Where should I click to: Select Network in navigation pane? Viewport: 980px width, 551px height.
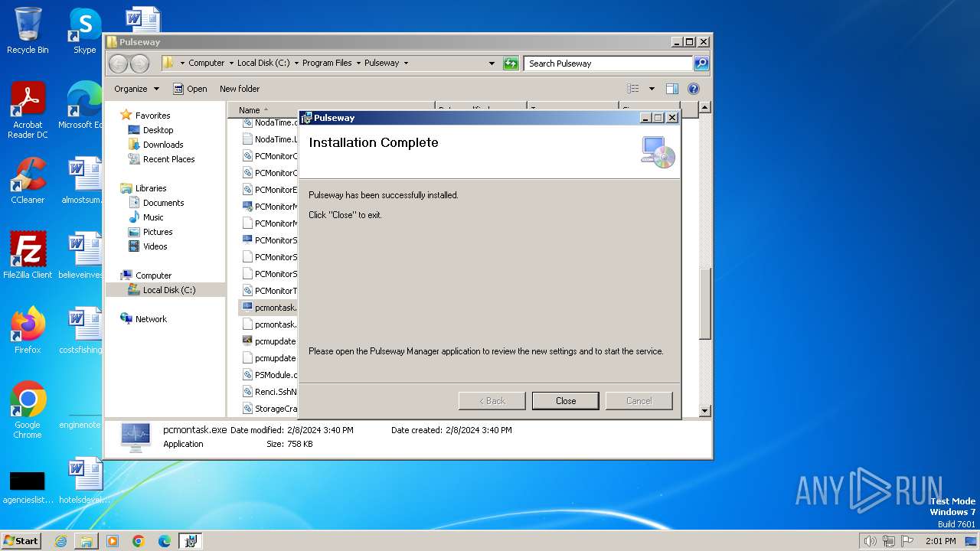[151, 319]
